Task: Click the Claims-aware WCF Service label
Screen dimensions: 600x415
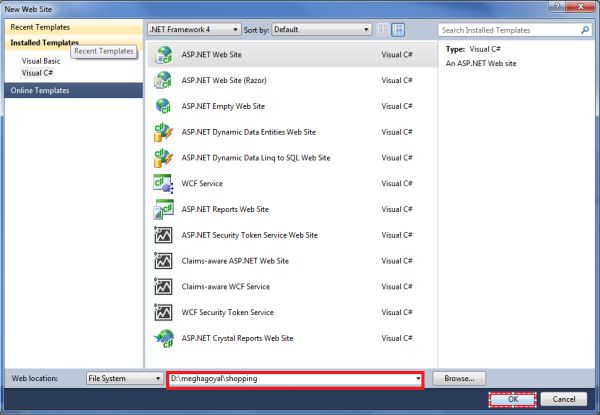Action: 226,286
